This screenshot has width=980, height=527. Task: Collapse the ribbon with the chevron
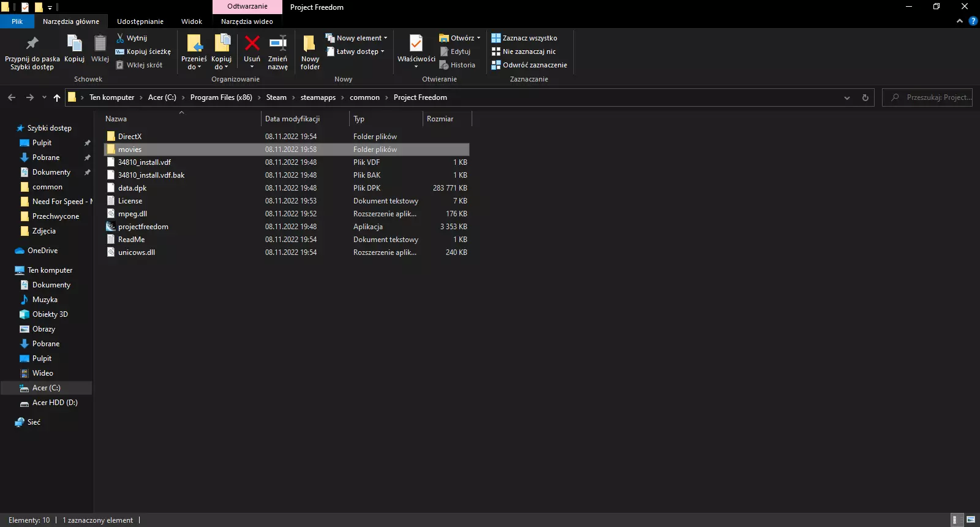[960, 21]
